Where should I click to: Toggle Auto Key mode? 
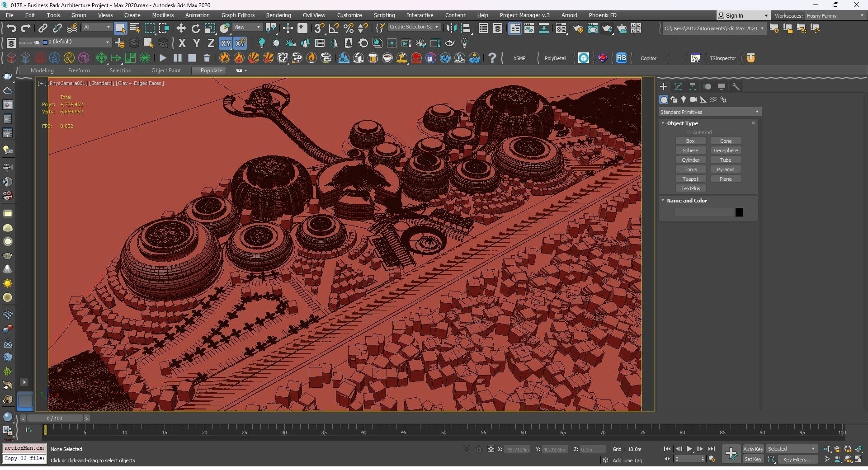click(753, 449)
